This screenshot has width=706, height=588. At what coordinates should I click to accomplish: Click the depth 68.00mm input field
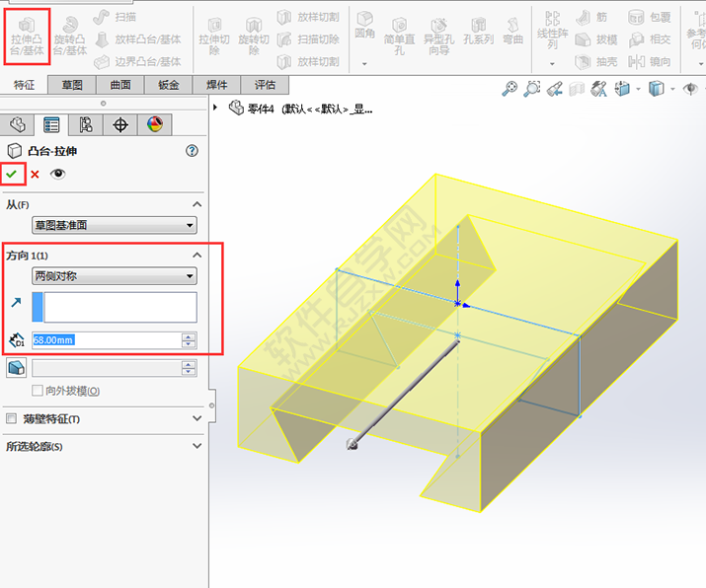click(x=107, y=340)
